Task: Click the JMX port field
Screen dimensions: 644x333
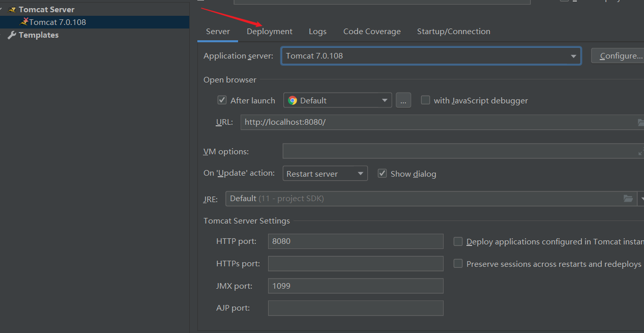Action: point(356,286)
